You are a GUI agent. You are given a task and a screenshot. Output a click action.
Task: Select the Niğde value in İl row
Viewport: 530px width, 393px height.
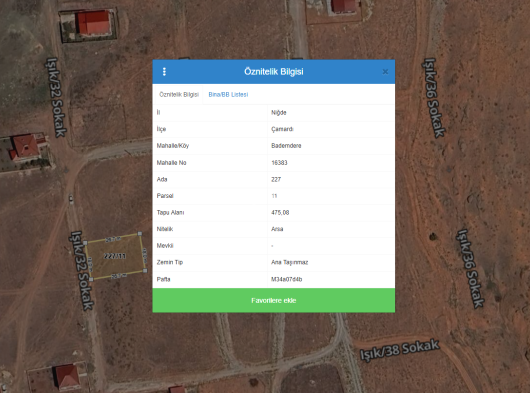(279, 113)
